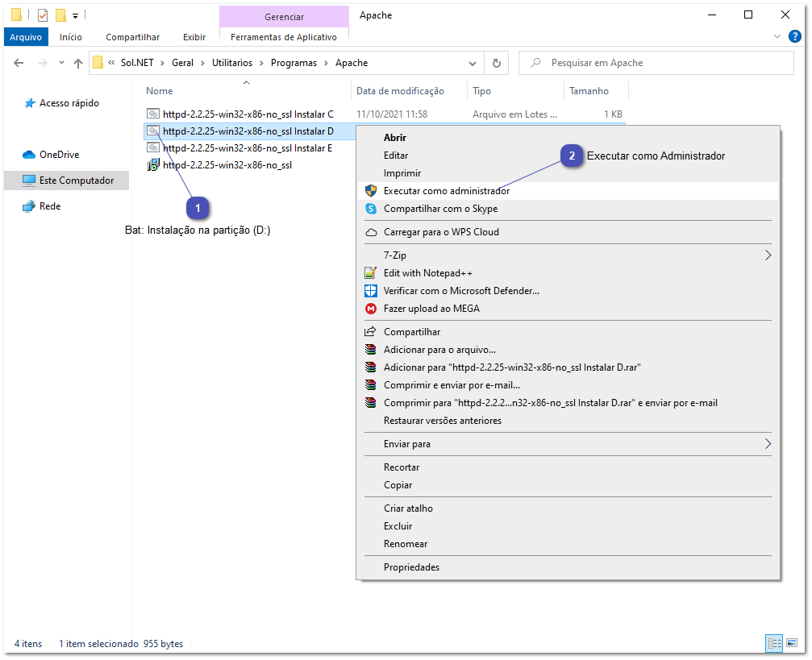This screenshot has height=660, width=812.
Task: Click the back navigation arrow
Action: [x=17, y=63]
